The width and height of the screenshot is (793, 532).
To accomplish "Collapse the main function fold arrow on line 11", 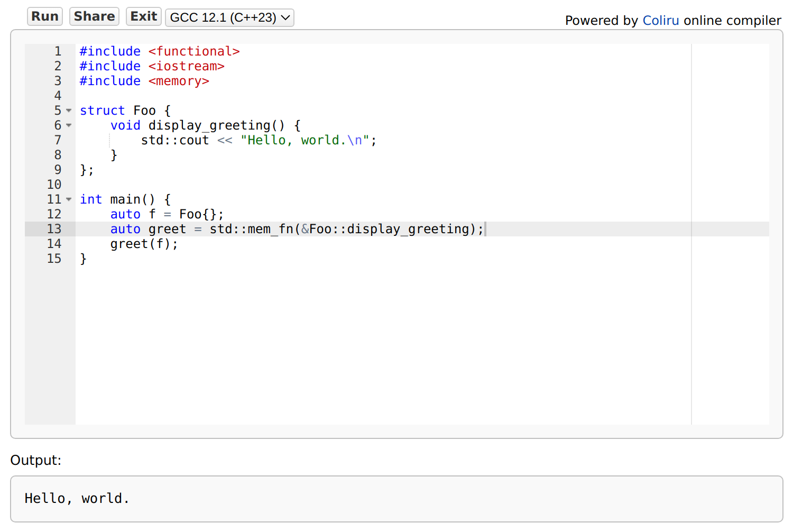I will (x=69, y=199).
